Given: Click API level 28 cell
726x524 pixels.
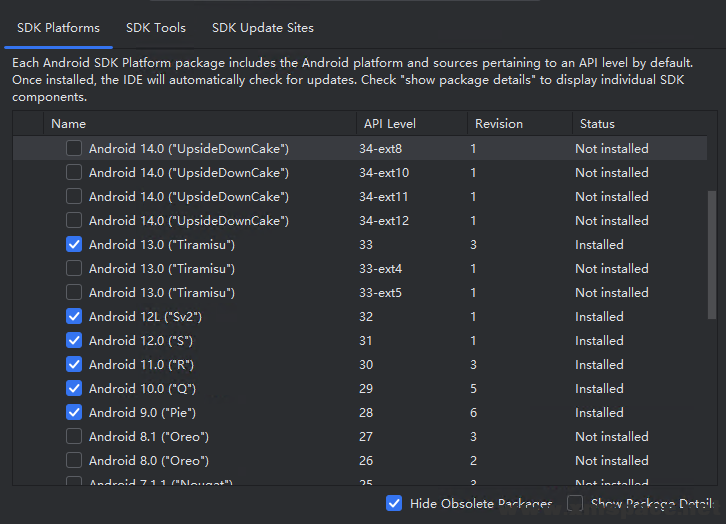Looking at the screenshot, I should [366, 412].
